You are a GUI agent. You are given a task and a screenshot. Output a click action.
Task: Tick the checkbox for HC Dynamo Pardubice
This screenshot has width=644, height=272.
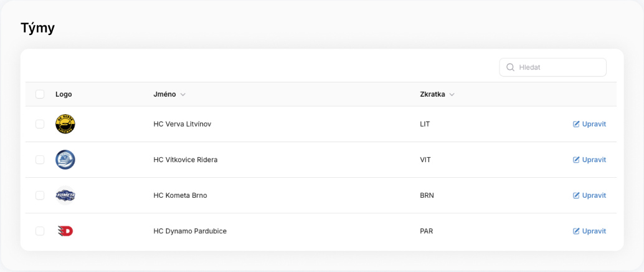[x=40, y=231]
